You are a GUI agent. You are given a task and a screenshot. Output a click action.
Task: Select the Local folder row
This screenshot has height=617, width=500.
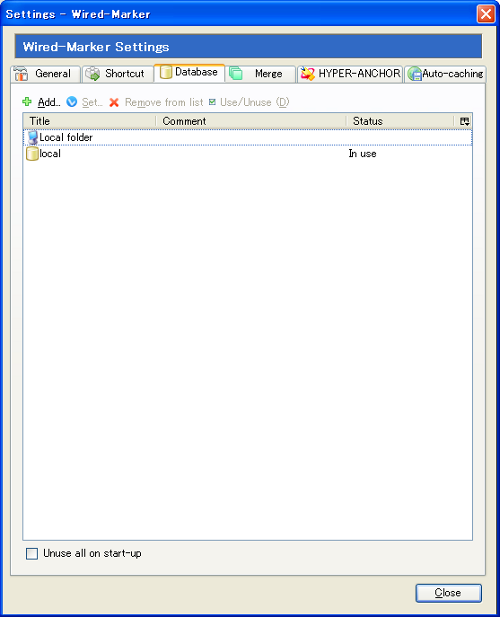[x=247, y=137]
